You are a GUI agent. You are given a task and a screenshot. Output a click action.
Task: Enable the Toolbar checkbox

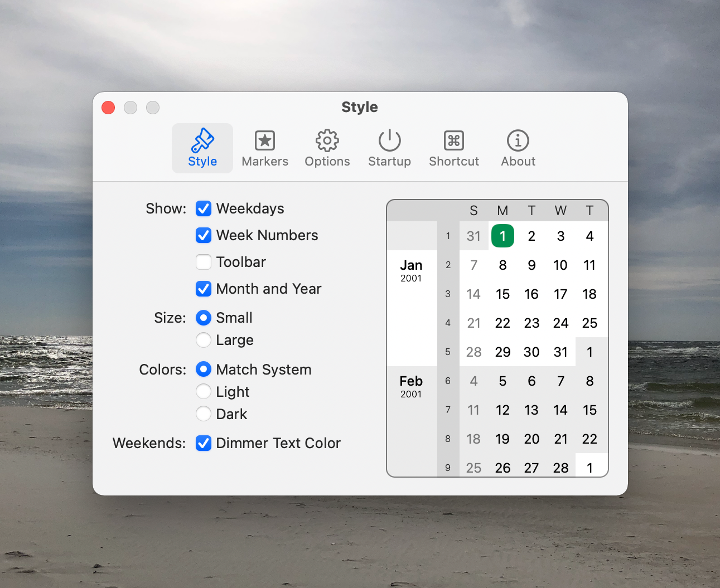coord(204,262)
